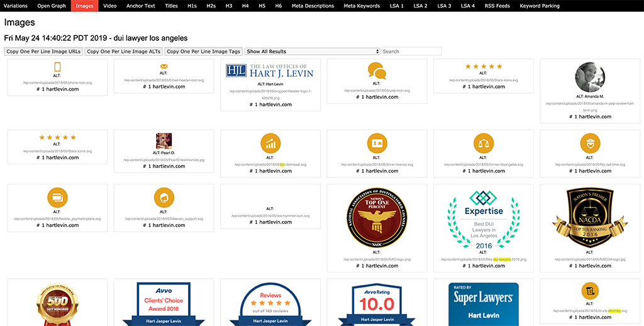Click the dui-dismissal chart icon

coord(270,143)
